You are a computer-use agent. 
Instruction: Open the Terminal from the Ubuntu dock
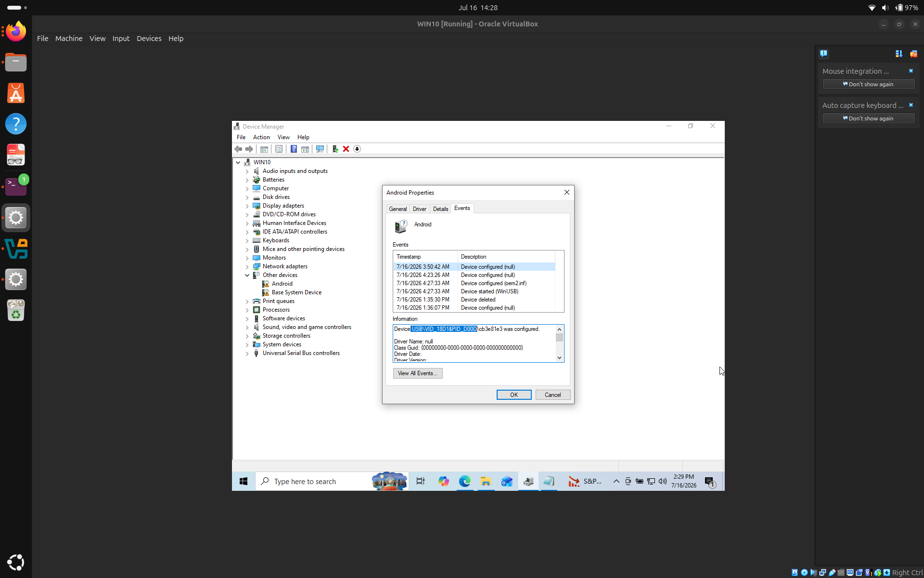(16, 186)
